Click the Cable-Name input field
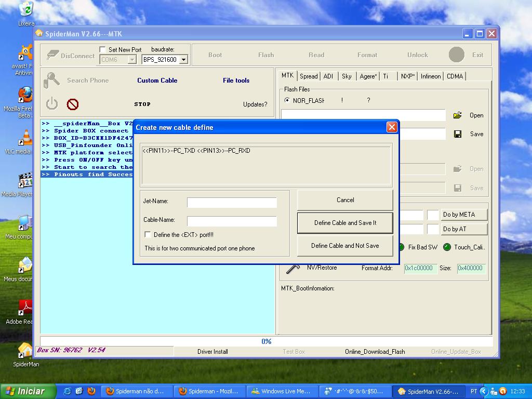 point(232,221)
